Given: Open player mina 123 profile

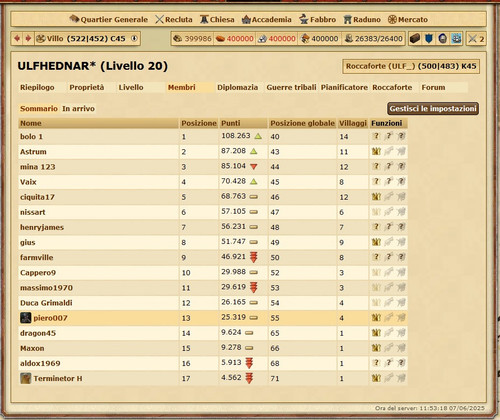Looking at the screenshot, I should tap(38, 167).
